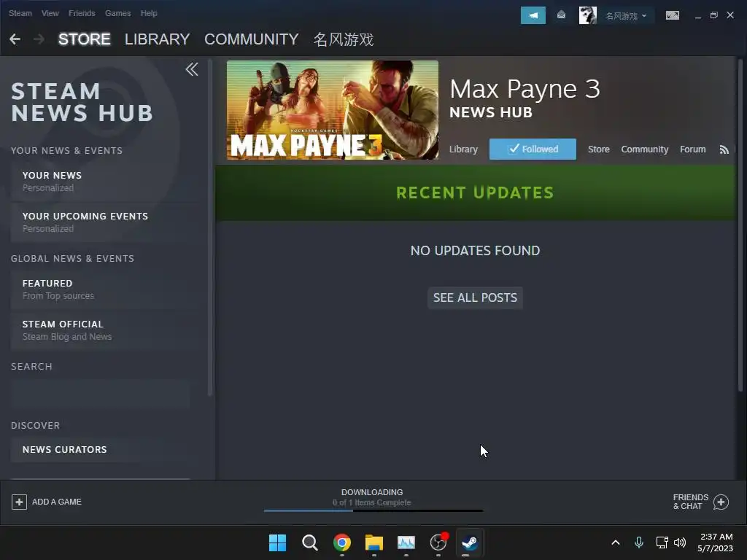This screenshot has width=747, height=560.
Task: Open the Friends menu
Action: click(x=82, y=13)
